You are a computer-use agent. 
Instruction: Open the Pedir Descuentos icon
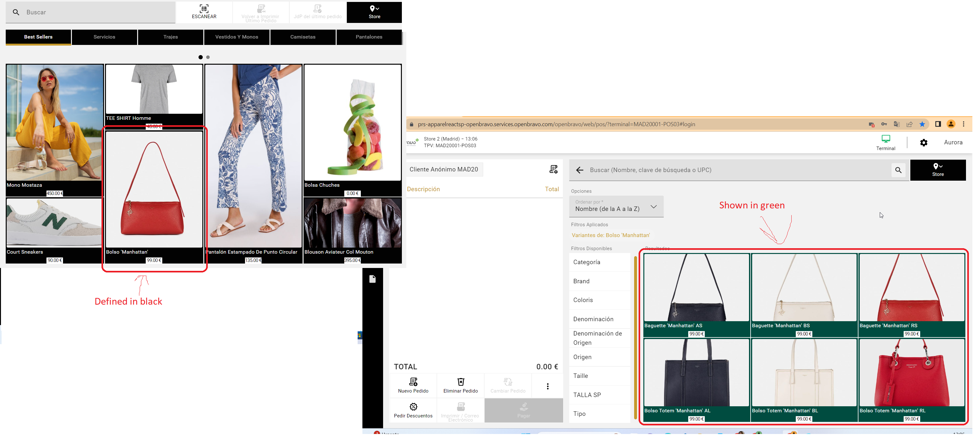pos(413,407)
